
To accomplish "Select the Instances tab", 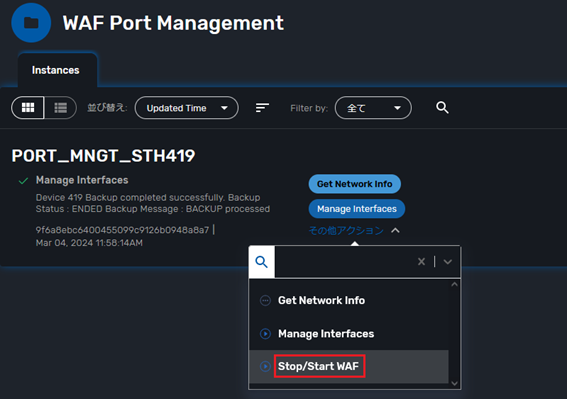I will 56,70.
